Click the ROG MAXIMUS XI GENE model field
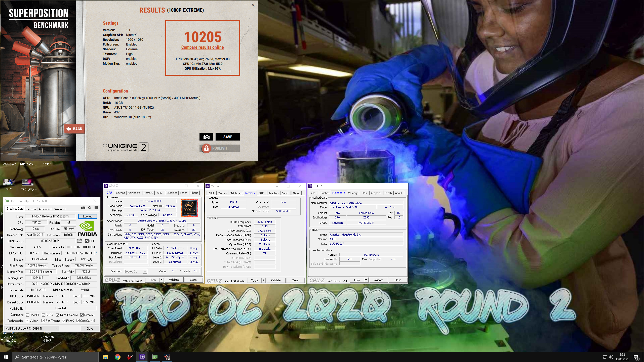 click(x=353, y=207)
